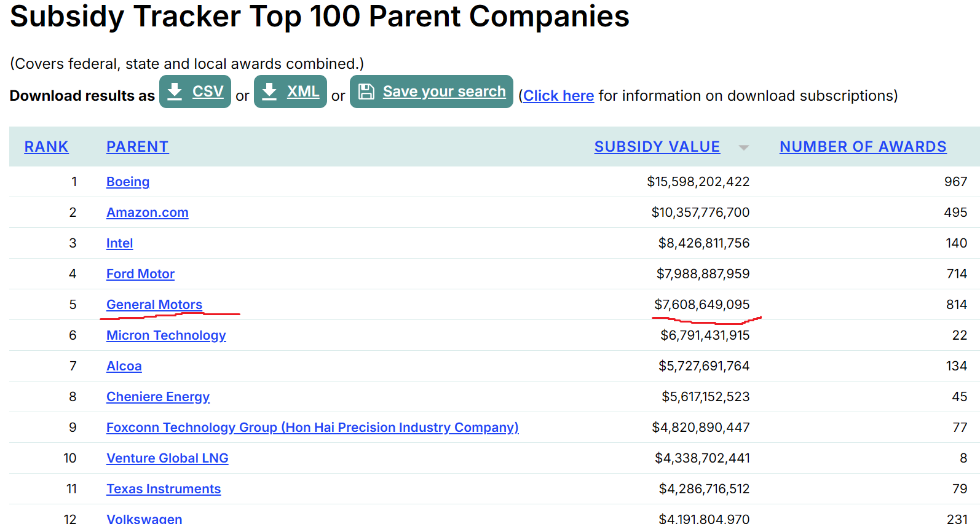This screenshot has height=524, width=980.
Task: Sort table by Rank column
Action: pos(46,147)
